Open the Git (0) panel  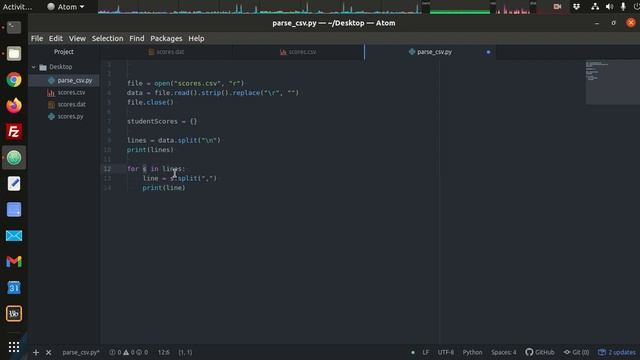tap(576, 352)
